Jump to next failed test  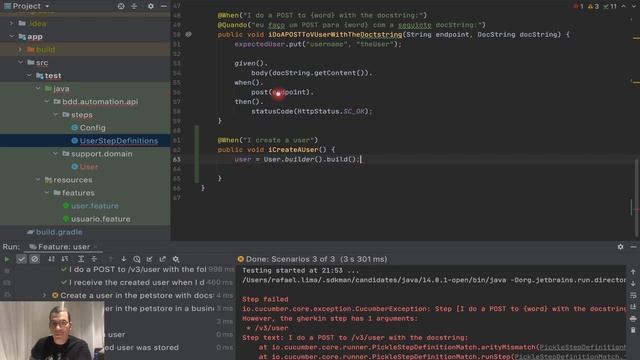click(124, 259)
